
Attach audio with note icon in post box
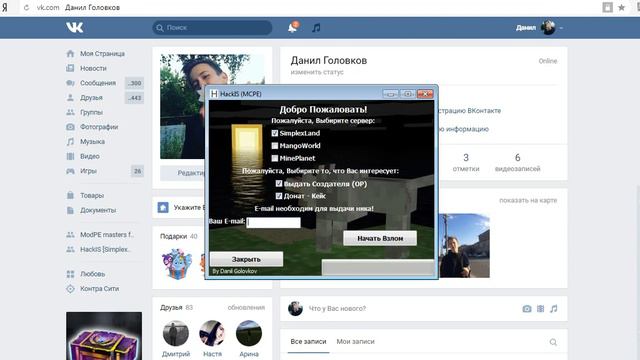click(x=553, y=309)
